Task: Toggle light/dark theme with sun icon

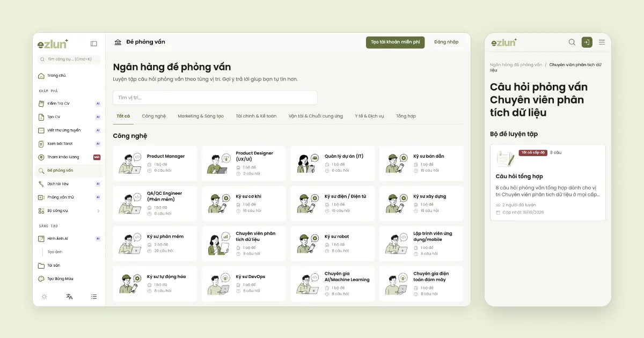Action: tap(44, 297)
